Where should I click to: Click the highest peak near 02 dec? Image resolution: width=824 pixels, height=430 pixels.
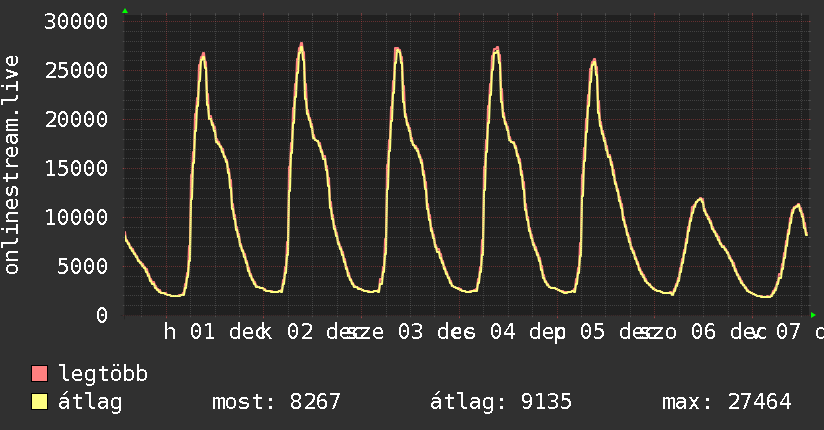pos(301,44)
